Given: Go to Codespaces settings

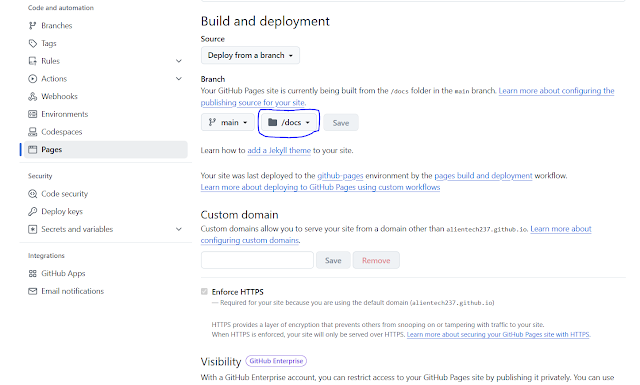Looking at the screenshot, I should coord(62,132).
